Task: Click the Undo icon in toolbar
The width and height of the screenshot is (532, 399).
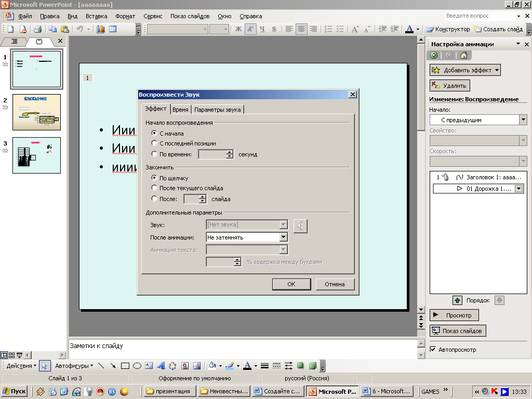Action: 79,29
